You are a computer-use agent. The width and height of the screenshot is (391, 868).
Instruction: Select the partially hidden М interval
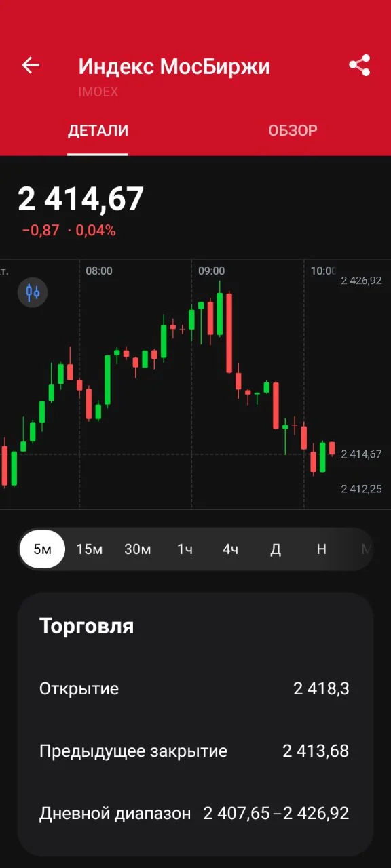[367, 549]
